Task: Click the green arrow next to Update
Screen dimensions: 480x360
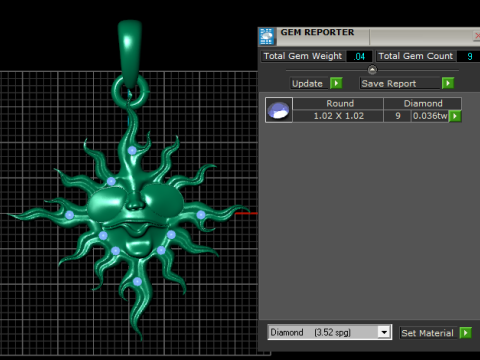Action: [336, 83]
